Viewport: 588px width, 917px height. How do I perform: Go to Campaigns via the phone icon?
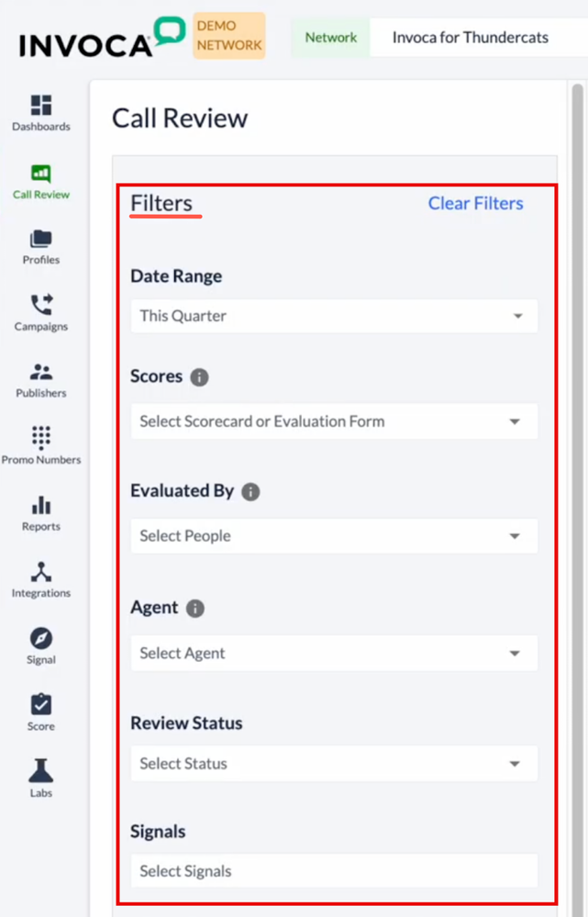click(41, 305)
